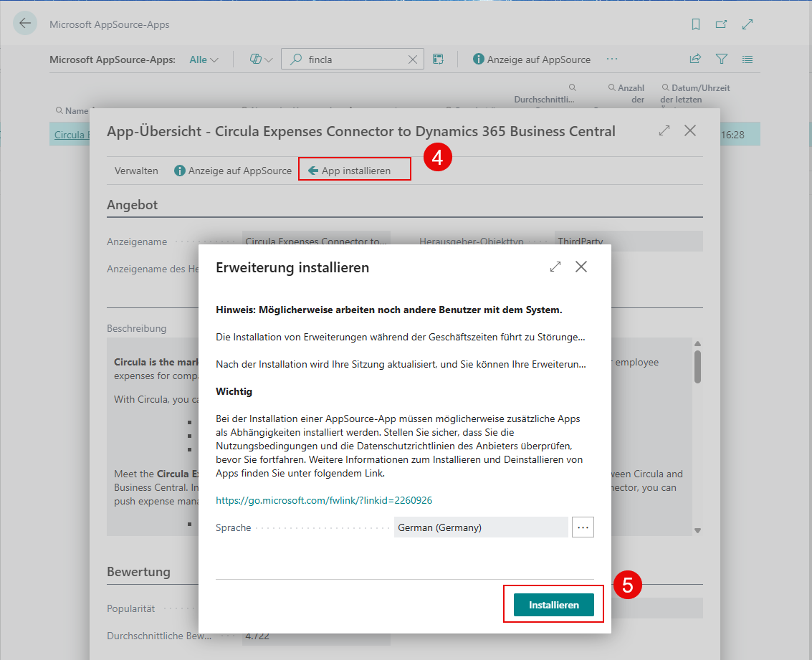Click the bookmark icon in page header
Viewport: 812px width, 660px height.
695,24
